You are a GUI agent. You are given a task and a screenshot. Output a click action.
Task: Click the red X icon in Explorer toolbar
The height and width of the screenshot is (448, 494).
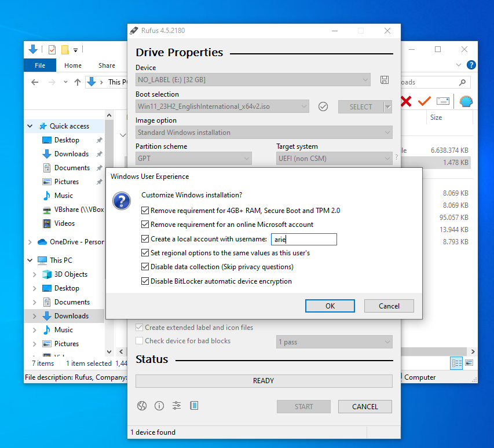pyautogui.click(x=406, y=101)
